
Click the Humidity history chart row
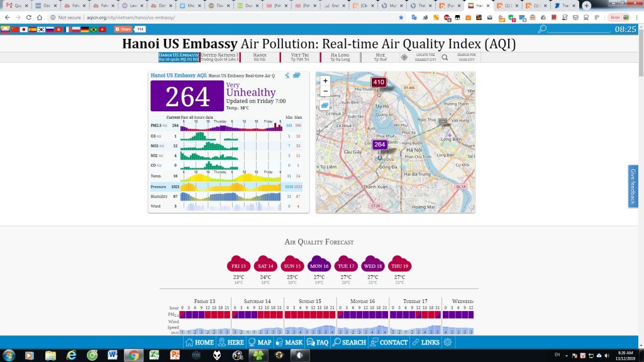[x=226, y=197]
